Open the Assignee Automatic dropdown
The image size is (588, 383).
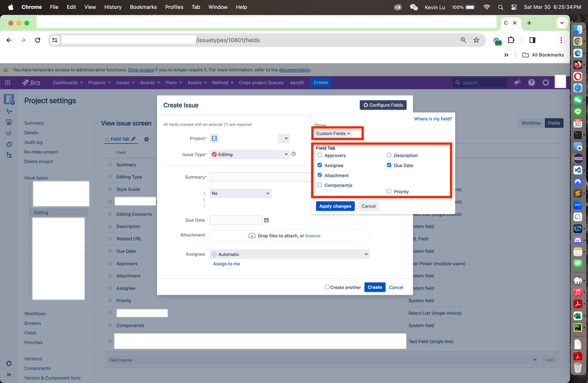pos(290,254)
